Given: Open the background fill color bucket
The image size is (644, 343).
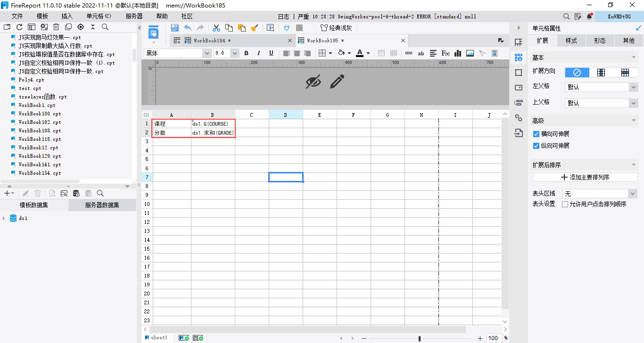Looking at the screenshot, I should pyautogui.click(x=342, y=53).
